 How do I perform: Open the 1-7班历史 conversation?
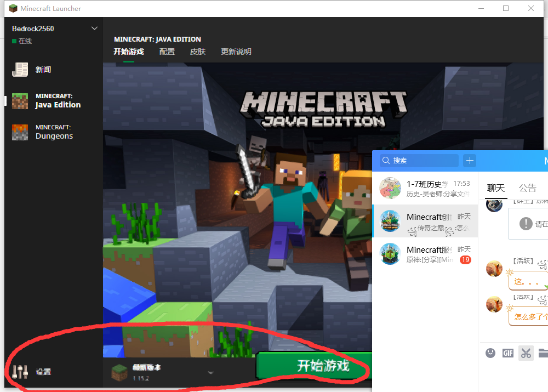coord(425,188)
